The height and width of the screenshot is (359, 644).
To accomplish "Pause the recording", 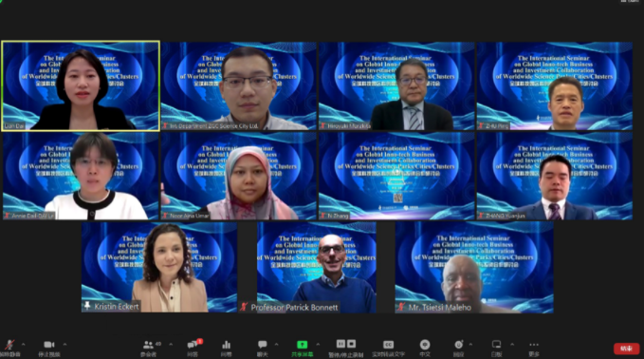I will pyautogui.click(x=340, y=344).
